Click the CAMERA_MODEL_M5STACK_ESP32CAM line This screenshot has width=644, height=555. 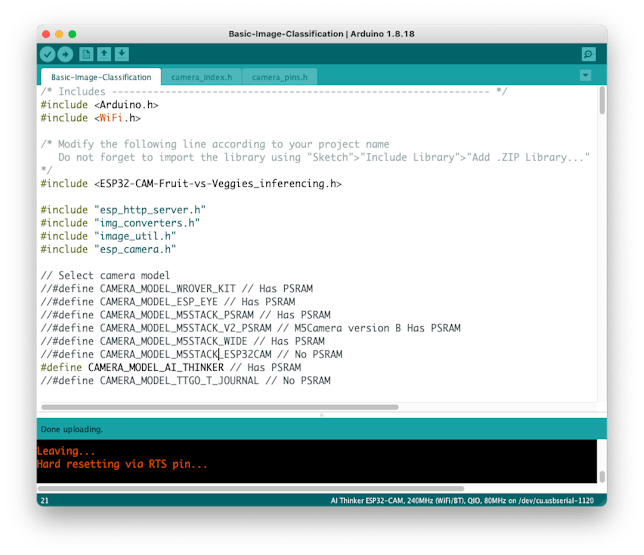[x=191, y=355]
